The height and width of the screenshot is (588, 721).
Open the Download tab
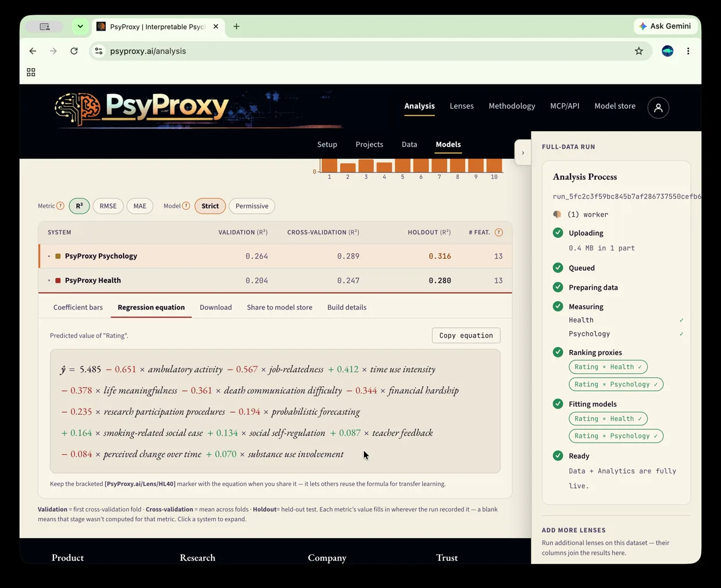pyautogui.click(x=216, y=307)
